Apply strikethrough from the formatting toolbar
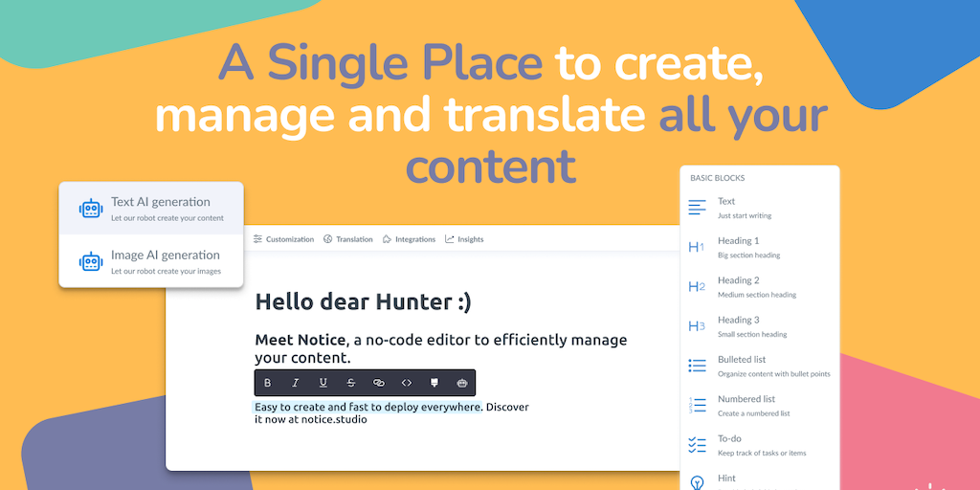Viewport: 980px width, 490px height. pyautogui.click(x=350, y=383)
